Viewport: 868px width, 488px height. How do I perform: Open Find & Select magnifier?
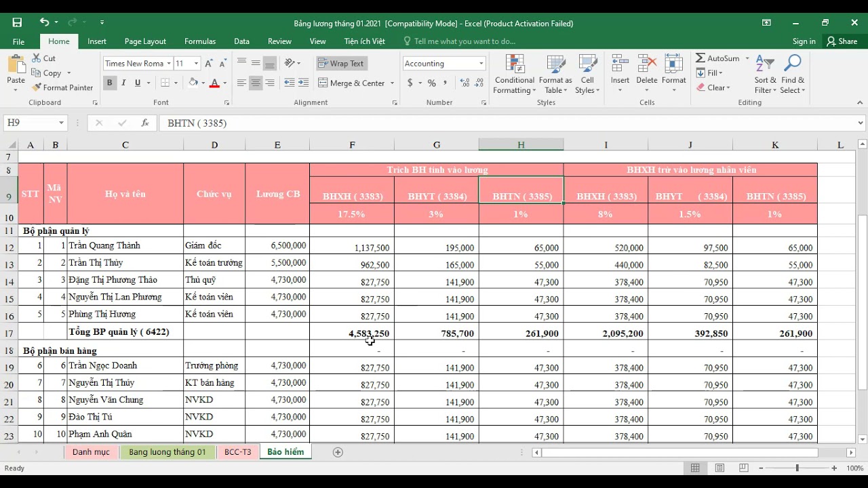792,75
